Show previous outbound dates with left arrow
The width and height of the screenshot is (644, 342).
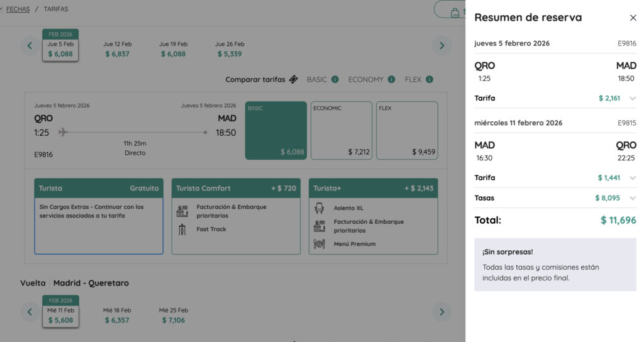pos(30,45)
